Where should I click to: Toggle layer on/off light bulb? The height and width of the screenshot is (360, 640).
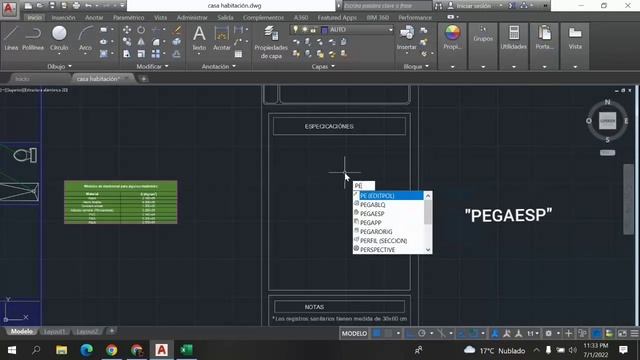tap(295, 29)
